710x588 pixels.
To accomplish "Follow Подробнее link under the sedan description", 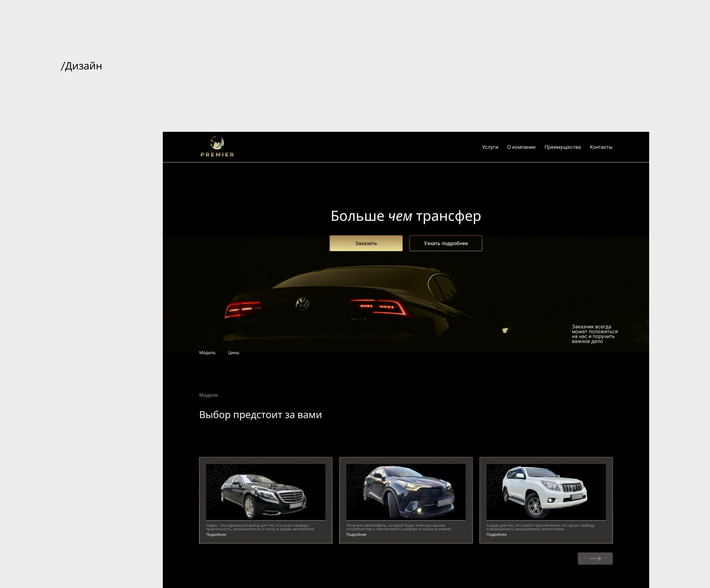I will tap(216, 534).
